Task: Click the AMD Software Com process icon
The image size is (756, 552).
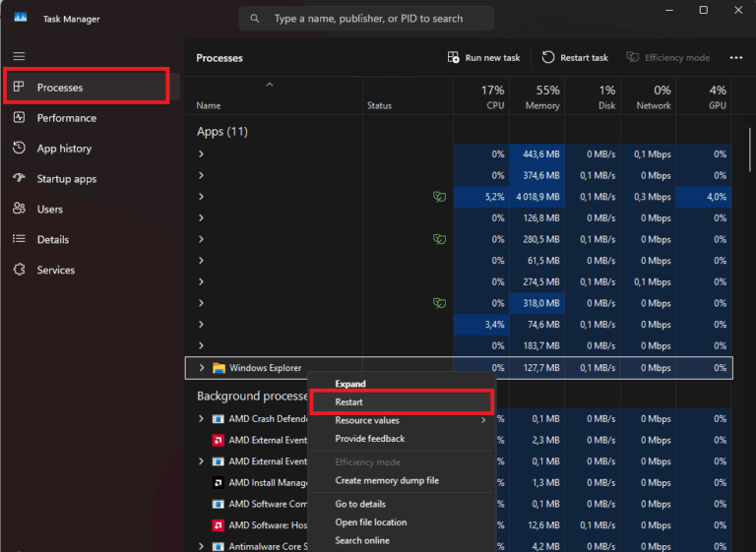Action: pos(218,504)
